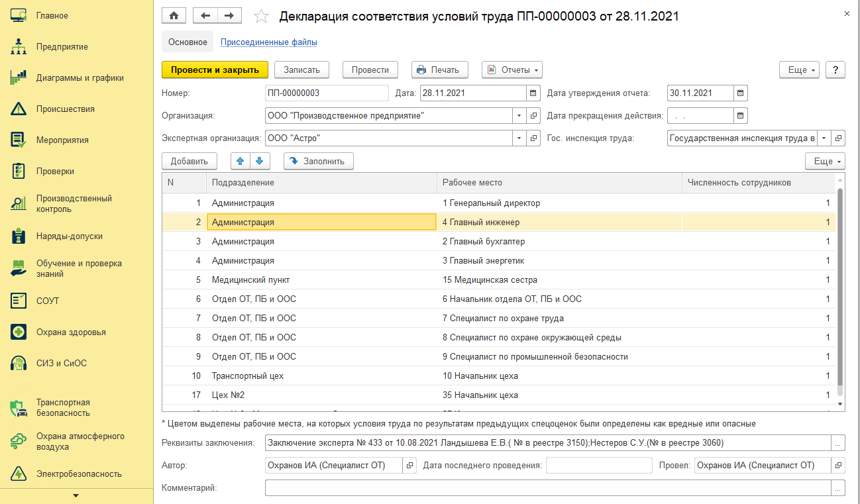This screenshot has width=860, height=504.
Task: Open the Предприятие section icon
Action: 19,47
